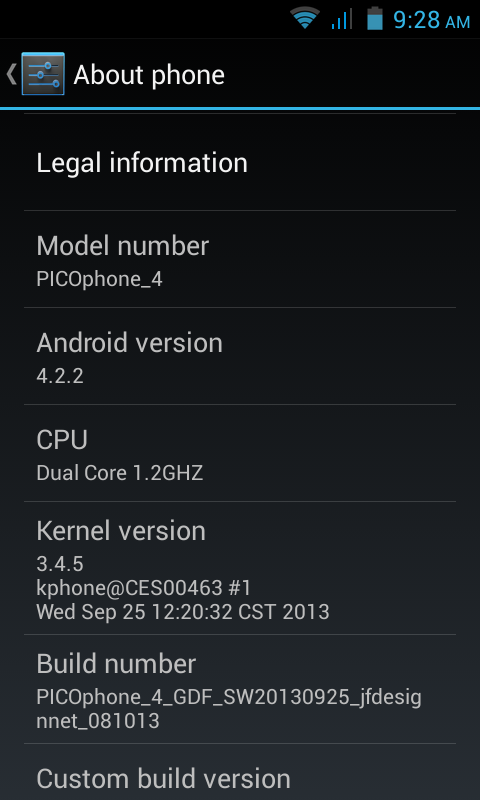Image resolution: width=480 pixels, height=800 pixels.
Task: Tap the Kernel version heading
Action: click(121, 531)
